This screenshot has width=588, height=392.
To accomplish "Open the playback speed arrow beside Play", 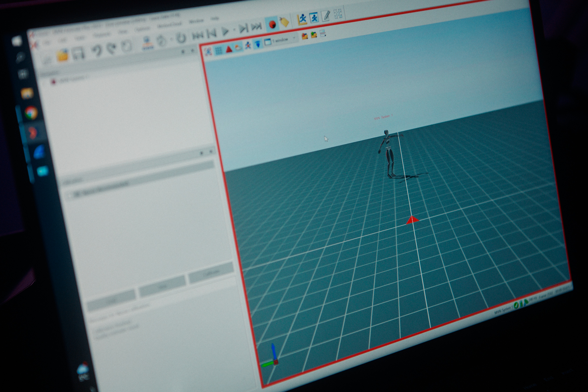I will click(x=234, y=30).
